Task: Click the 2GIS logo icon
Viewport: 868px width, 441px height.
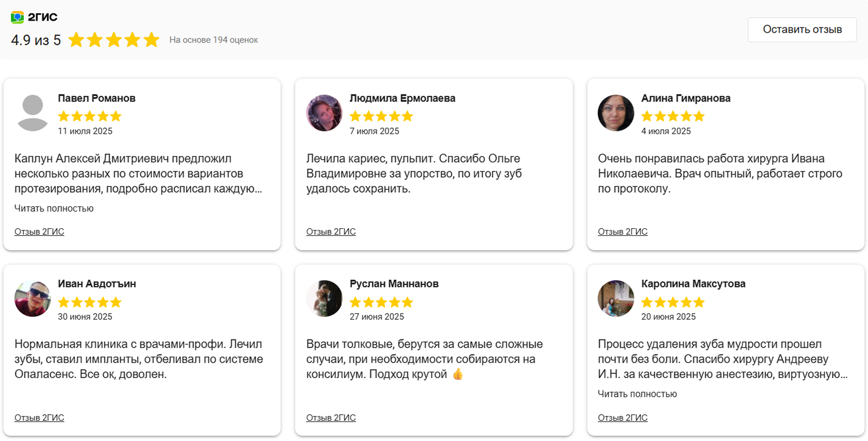Action: 17,17
